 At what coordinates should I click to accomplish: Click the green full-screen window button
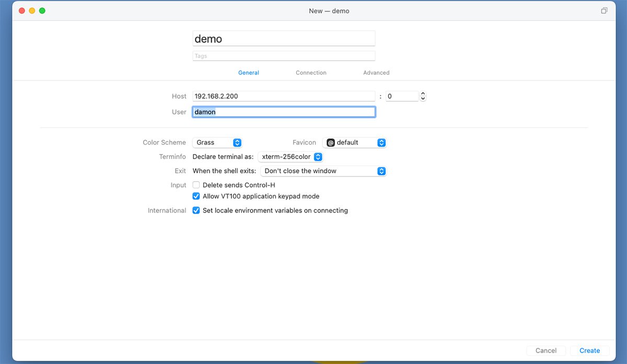tap(42, 10)
